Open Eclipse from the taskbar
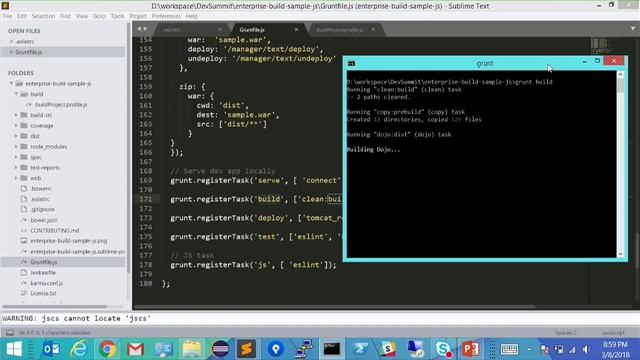Image resolution: width=640 pixels, height=360 pixels. (220, 349)
